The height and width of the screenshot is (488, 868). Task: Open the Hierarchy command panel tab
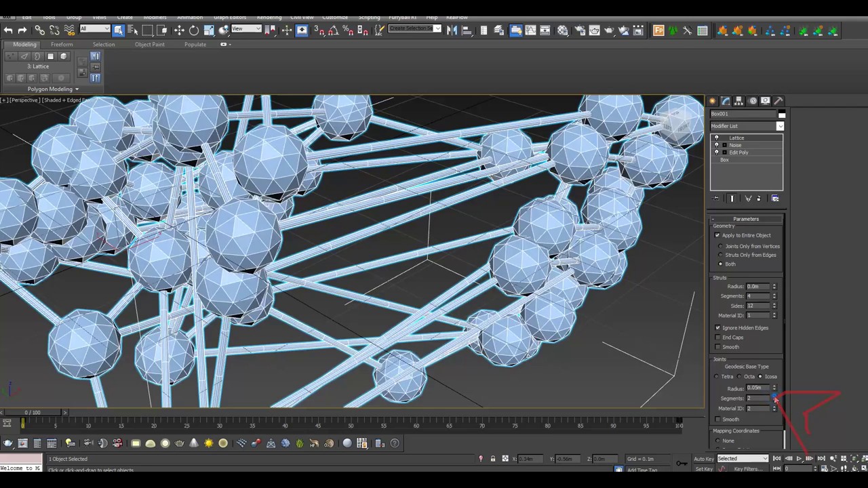coord(739,101)
